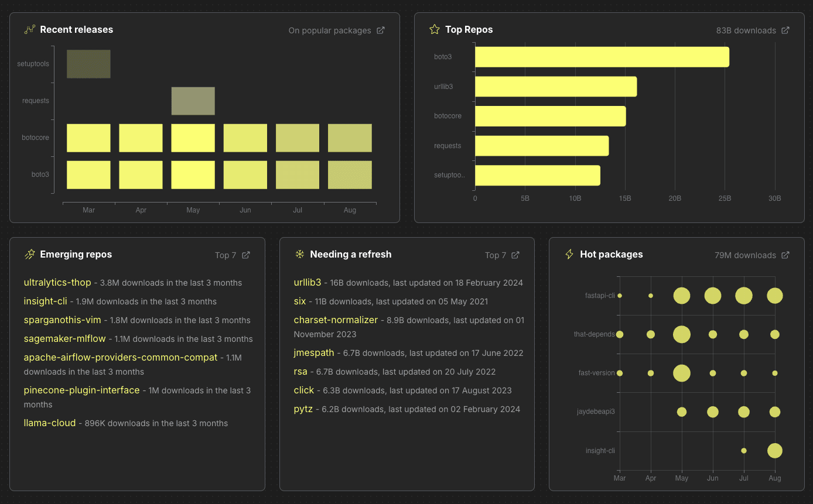Image resolution: width=813 pixels, height=504 pixels.
Task: Click insight-cli July bubble in Hot packages
Action: [x=744, y=451]
